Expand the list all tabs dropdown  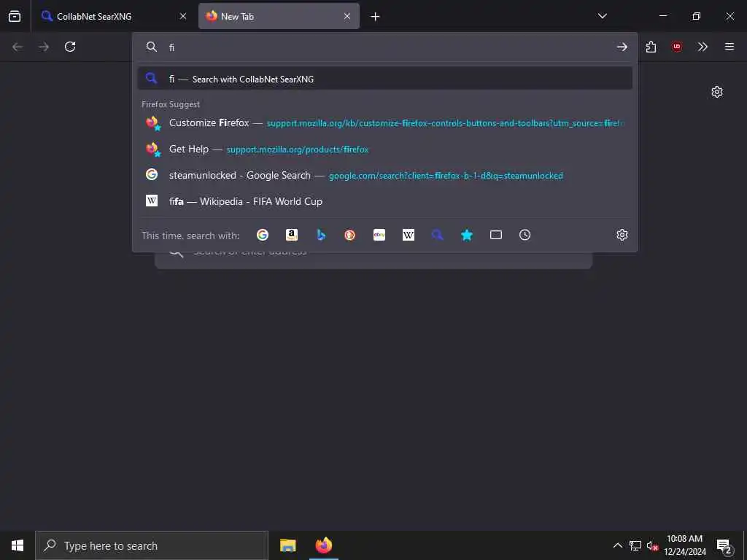[602, 16]
